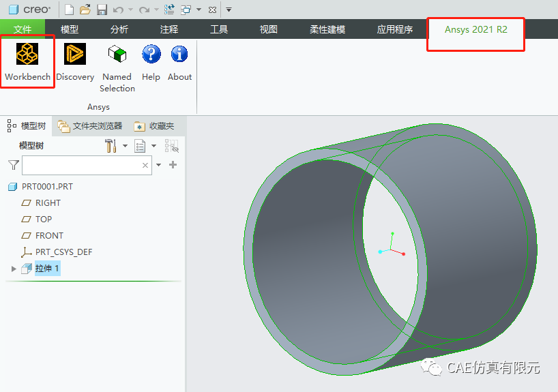Click the Regenerate model icon
The height and width of the screenshot is (392, 558).
[169, 10]
